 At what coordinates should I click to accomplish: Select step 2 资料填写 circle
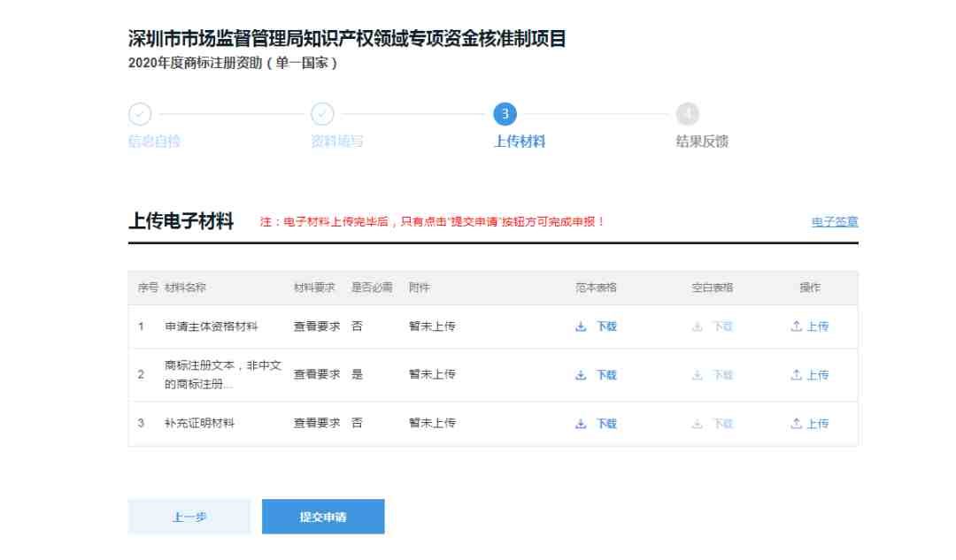coord(322,114)
